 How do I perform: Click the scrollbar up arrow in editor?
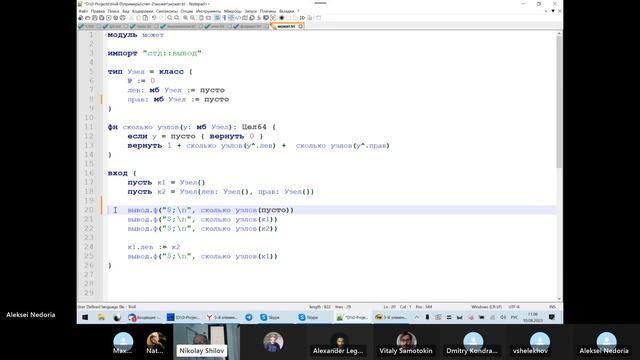559,34
